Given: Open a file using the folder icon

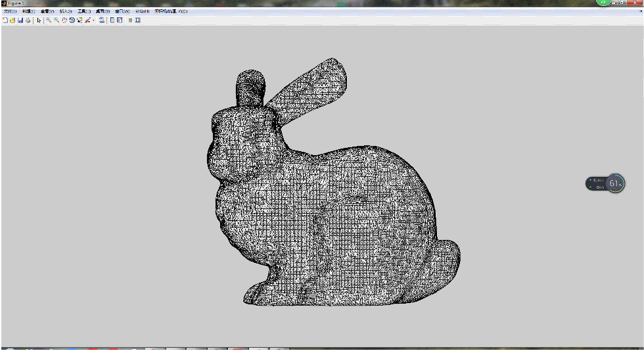Looking at the screenshot, I should 12,20.
